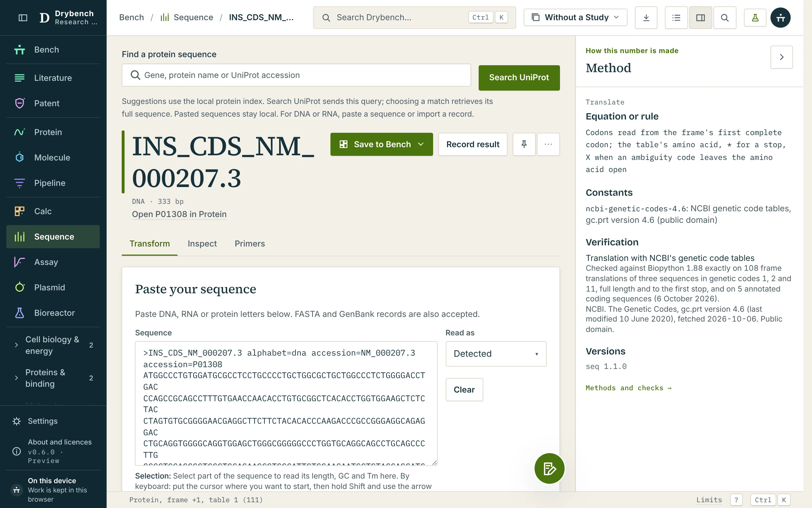The width and height of the screenshot is (812, 508).
Task: Open the Plasmid module
Action: (53, 287)
